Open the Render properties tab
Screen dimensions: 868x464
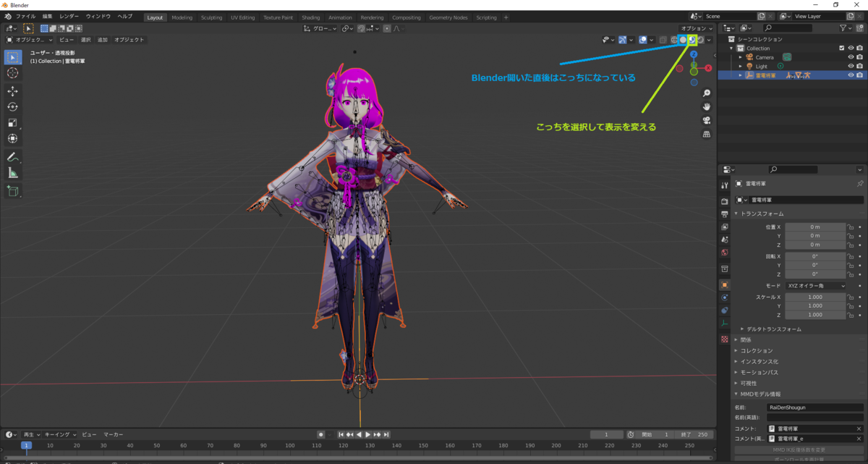pyautogui.click(x=725, y=201)
